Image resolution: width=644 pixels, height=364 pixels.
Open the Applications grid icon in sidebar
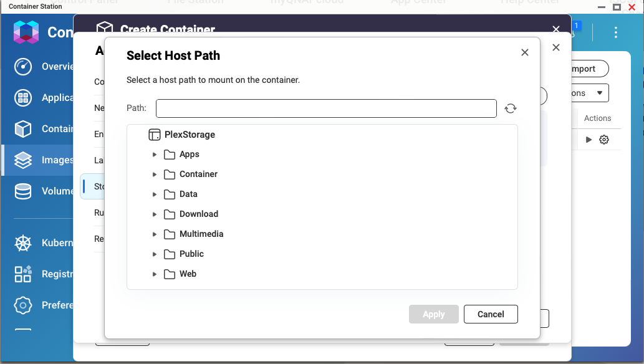pos(23,98)
